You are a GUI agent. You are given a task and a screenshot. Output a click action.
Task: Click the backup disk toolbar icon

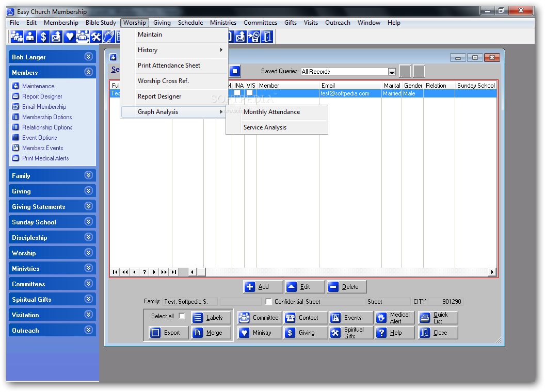254,36
